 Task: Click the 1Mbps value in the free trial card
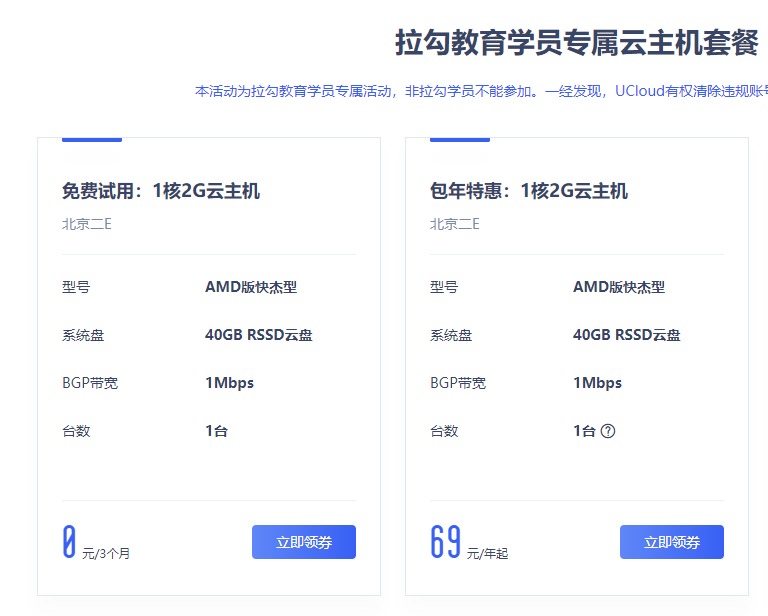(x=230, y=383)
